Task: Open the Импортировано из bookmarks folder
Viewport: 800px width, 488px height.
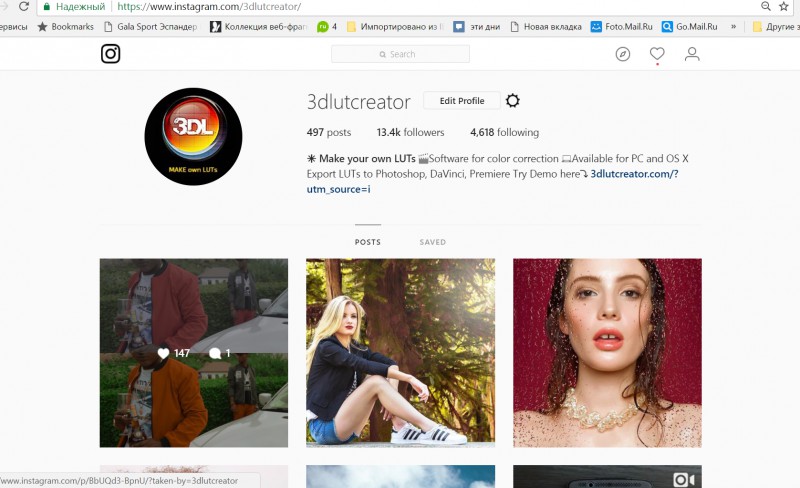Action: 395,27
